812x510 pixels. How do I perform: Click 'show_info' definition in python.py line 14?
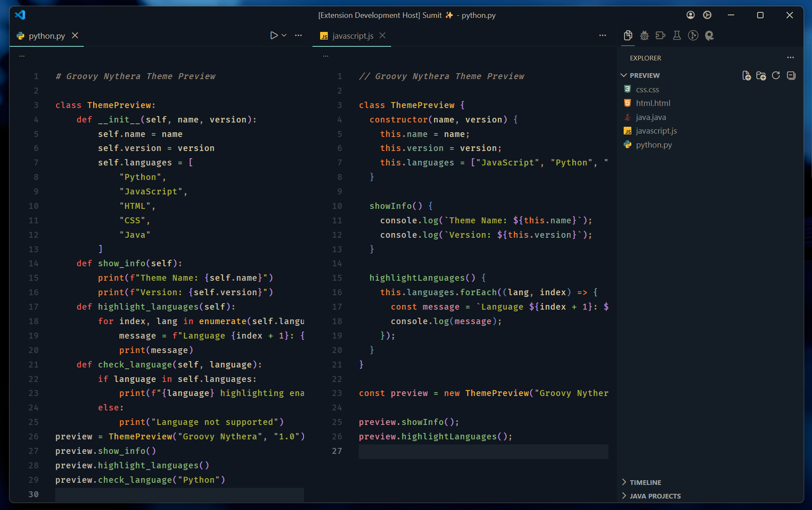[x=122, y=264]
